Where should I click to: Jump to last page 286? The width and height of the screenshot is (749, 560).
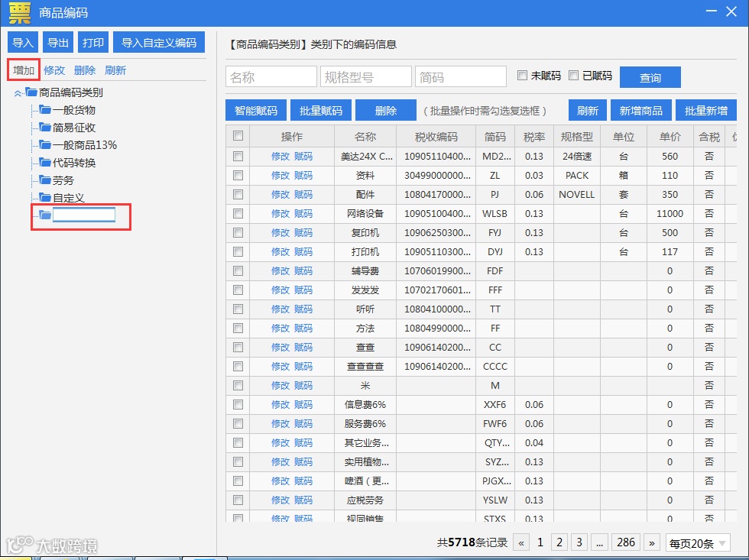tap(626, 543)
